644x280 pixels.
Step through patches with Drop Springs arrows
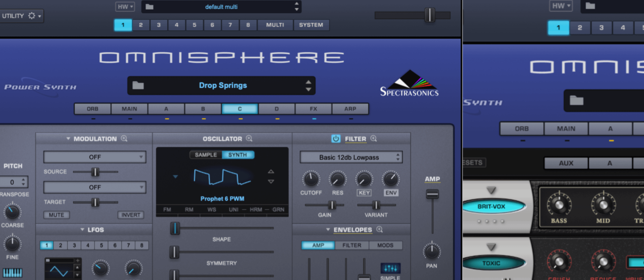308,85
